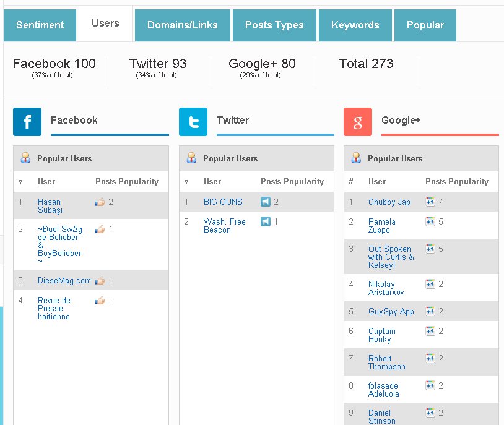Click the Facebook section heading

coord(74,120)
